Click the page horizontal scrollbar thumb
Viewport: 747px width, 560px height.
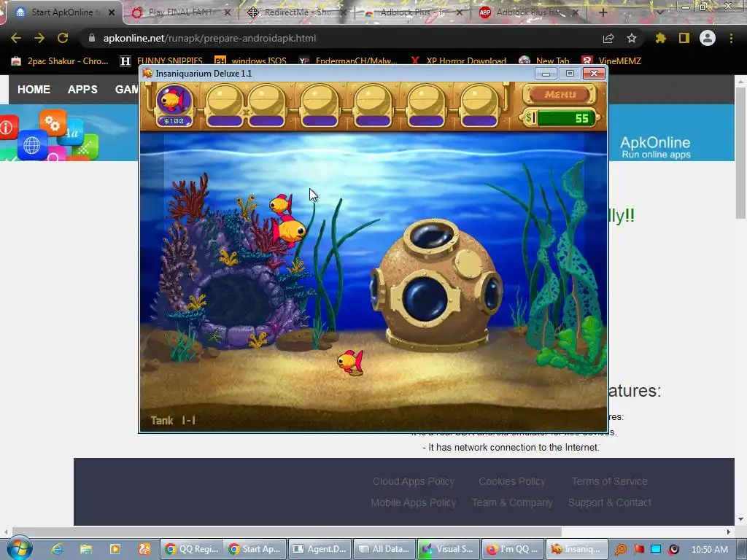(286, 531)
